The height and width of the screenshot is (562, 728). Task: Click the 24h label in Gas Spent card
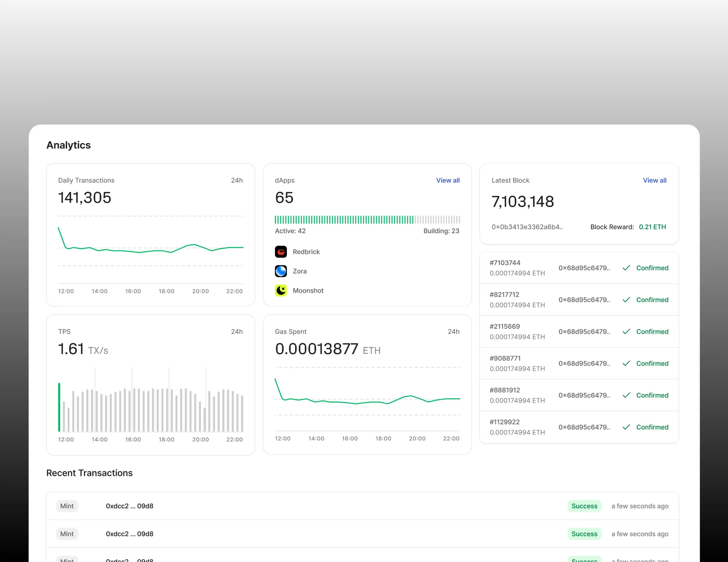453,331
